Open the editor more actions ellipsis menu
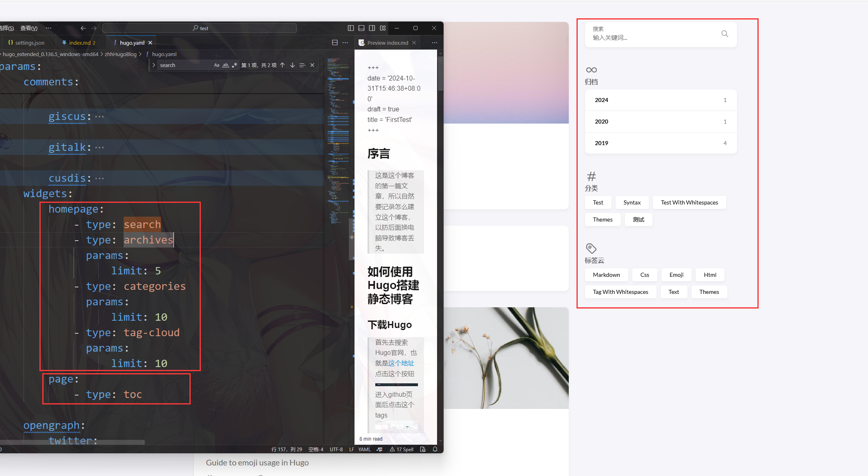The image size is (868, 476). (345, 42)
